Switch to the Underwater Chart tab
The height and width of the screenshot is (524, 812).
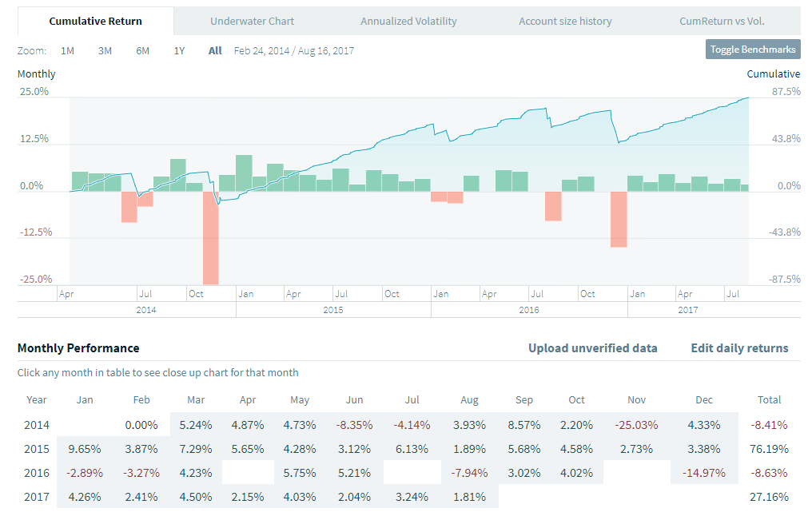tap(252, 21)
